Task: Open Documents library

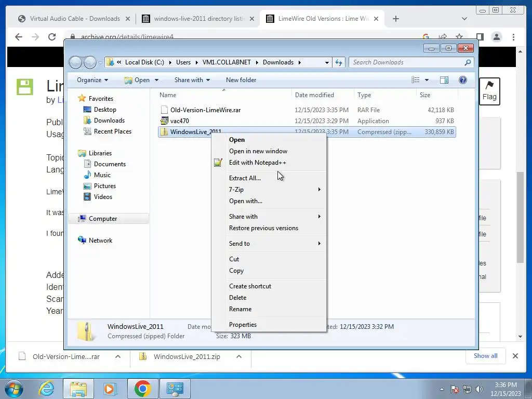Action: pos(110,164)
